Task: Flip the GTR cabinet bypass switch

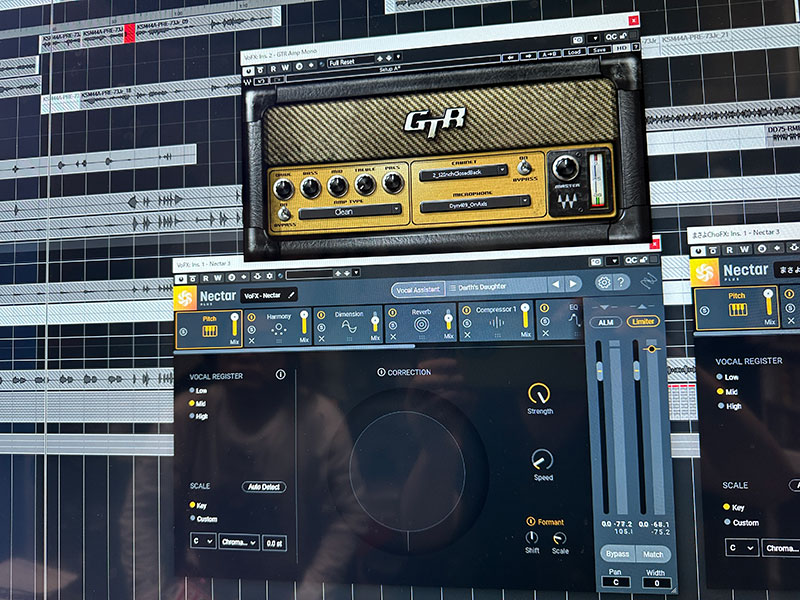Action: [x=523, y=167]
